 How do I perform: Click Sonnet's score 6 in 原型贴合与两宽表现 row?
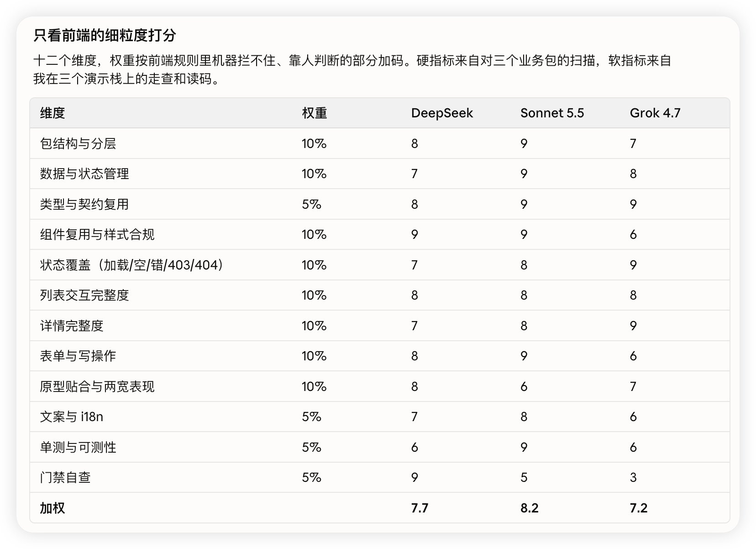click(x=524, y=386)
